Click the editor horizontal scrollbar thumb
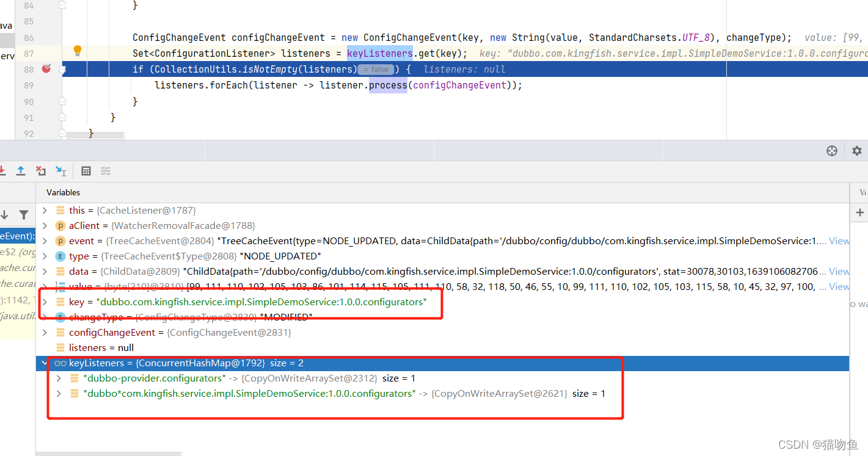The image size is (868, 456). (x=95, y=136)
